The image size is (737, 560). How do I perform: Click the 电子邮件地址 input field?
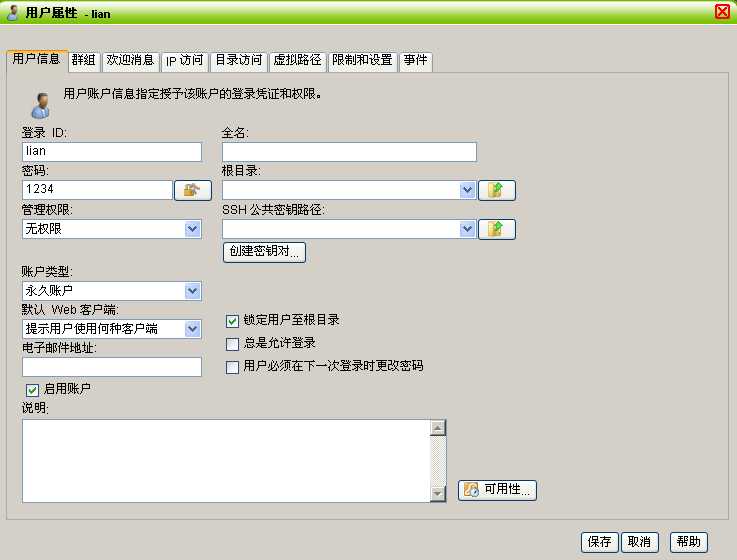tap(112, 367)
